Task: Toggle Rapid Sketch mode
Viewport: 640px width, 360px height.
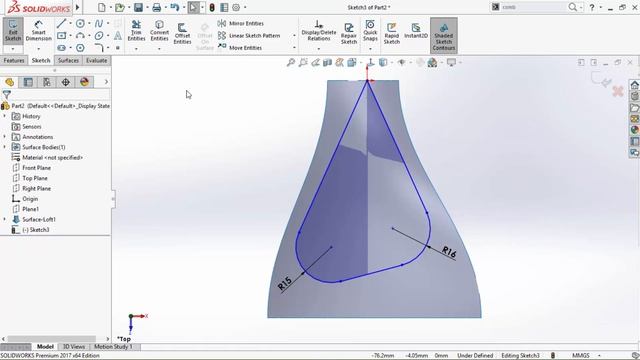Action: (391, 33)
